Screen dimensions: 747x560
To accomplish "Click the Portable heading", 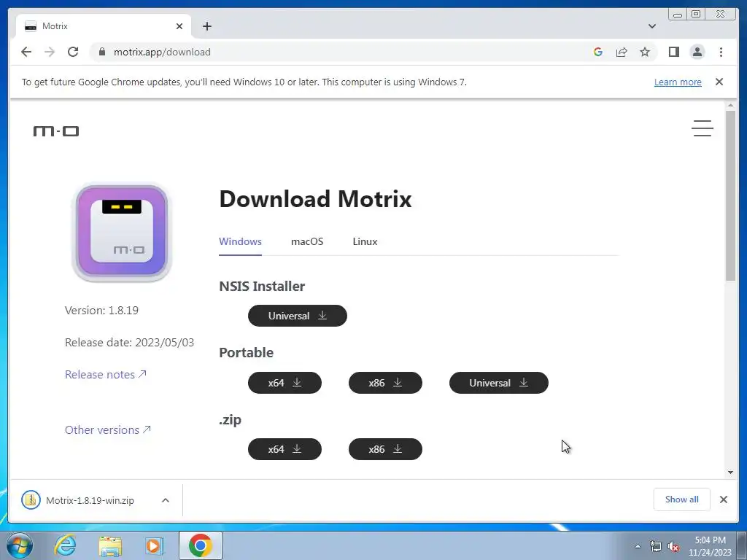I will point(246,352).
